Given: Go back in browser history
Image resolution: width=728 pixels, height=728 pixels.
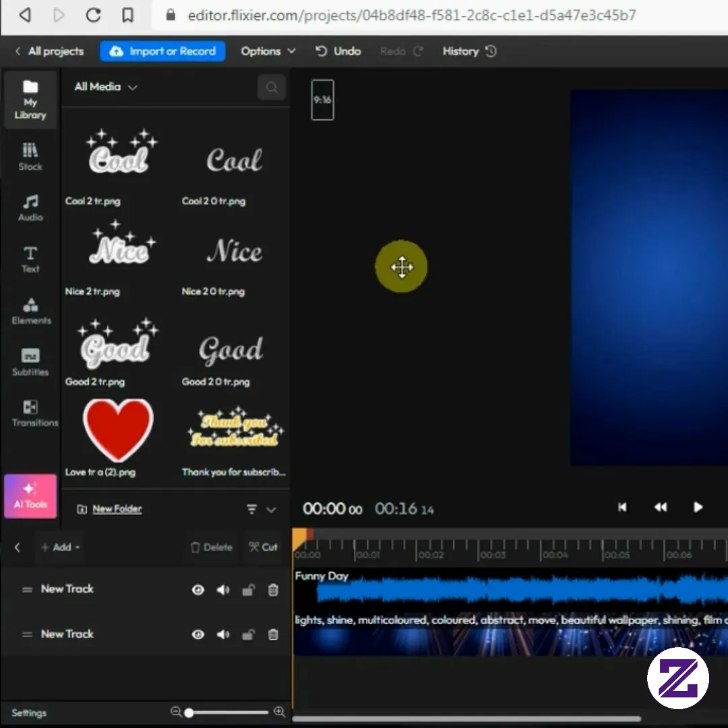Looking at the screenshot, I should (25, 15).
